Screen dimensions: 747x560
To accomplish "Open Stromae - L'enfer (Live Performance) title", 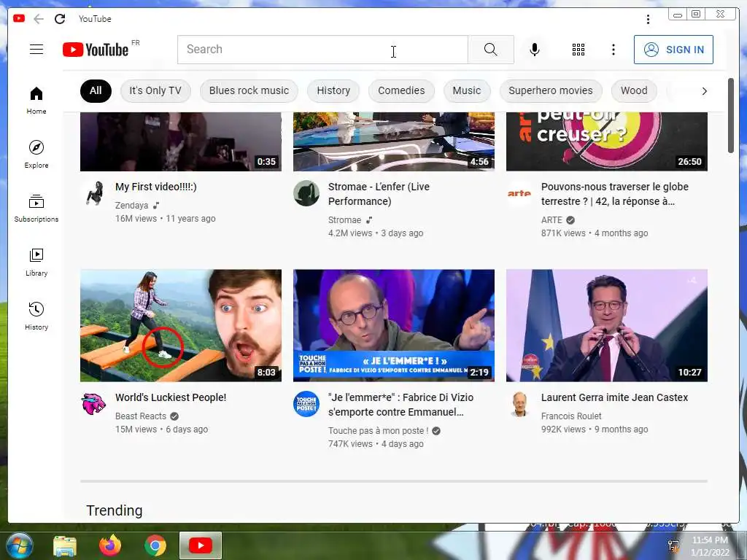I will (x=379, y=194).
